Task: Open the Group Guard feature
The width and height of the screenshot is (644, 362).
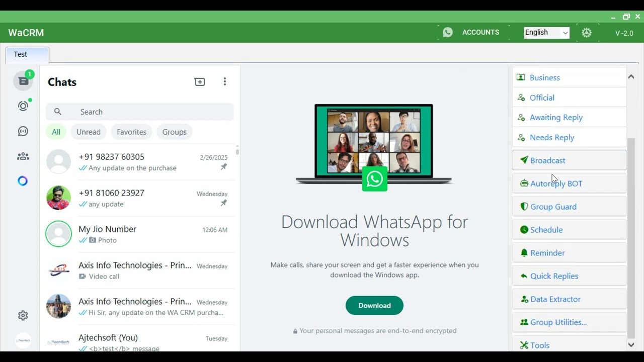Action: tap(569, 207)
